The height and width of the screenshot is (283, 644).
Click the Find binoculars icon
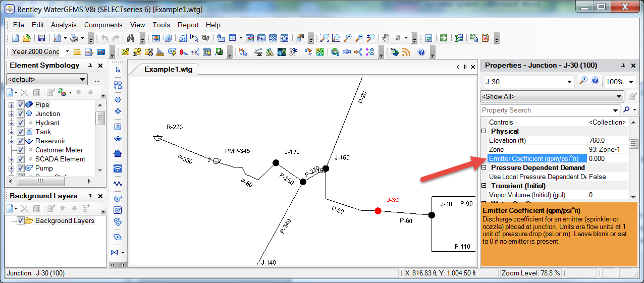coord(130,38)
